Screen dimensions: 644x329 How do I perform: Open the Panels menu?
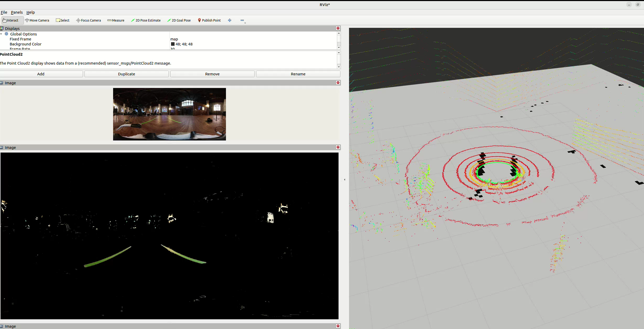pyautogui.click(x=17, y=12)
